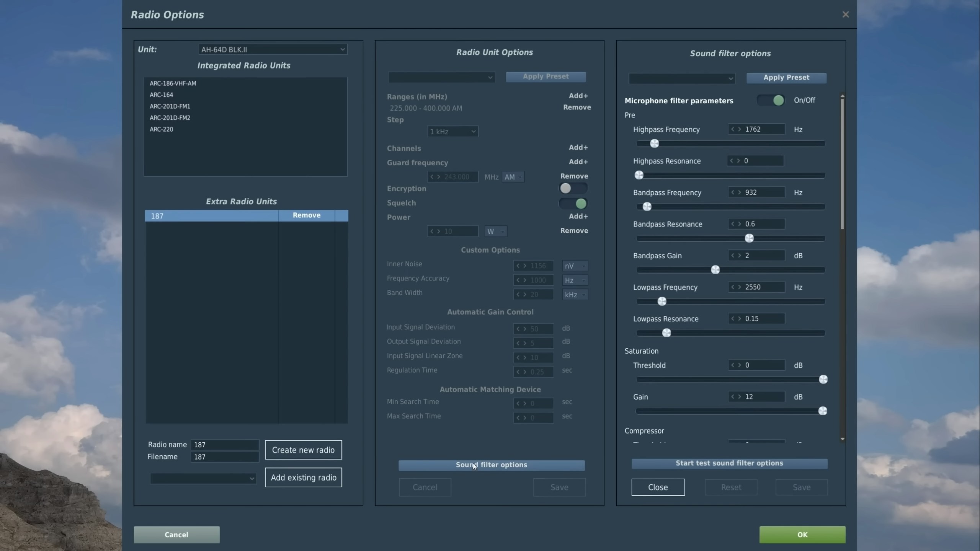The width and height of the screenshot is (980, 551).
Task: Enable the Encryption toggle
Action: (x=573, y=188)
